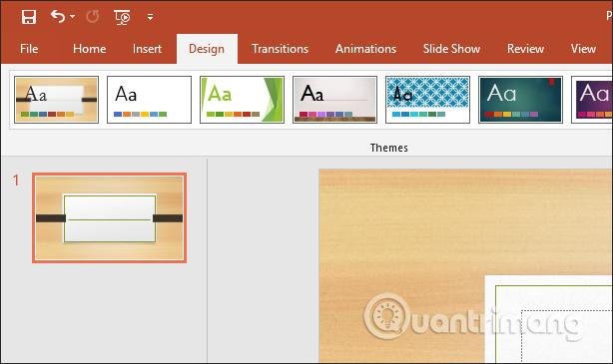Click the Save icon in quick access toolbar
The image size is (613, 364).
(x=29, y=17)
